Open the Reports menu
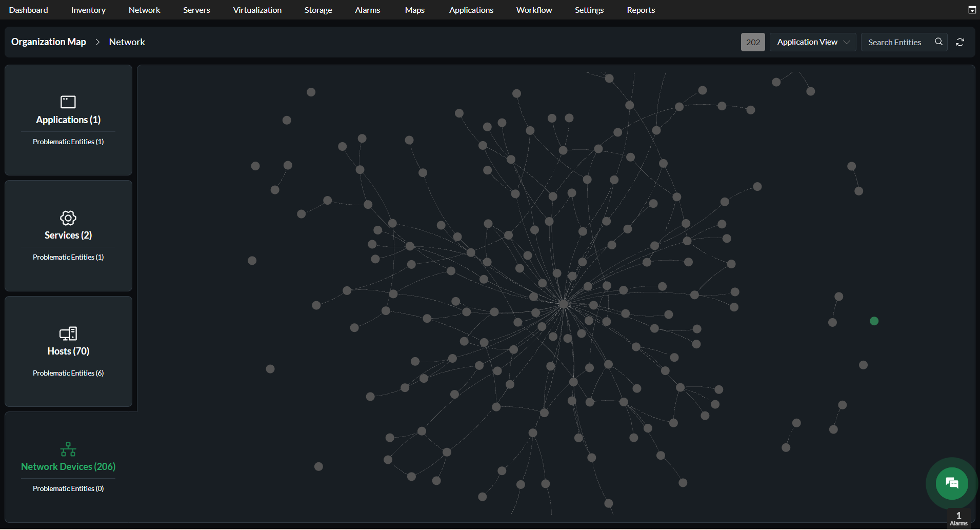This screenshot has height=530, width=980. (641, 10)
